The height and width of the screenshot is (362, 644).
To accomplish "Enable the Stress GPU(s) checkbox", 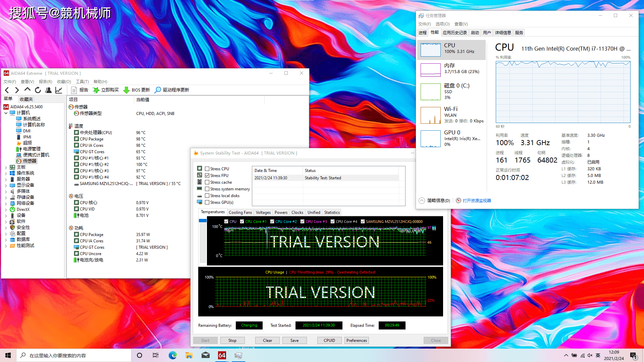I will [207, 202].
